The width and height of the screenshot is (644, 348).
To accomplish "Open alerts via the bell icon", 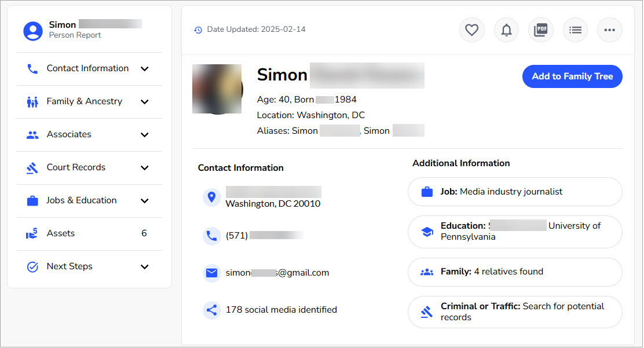I will tap(506, 30).
